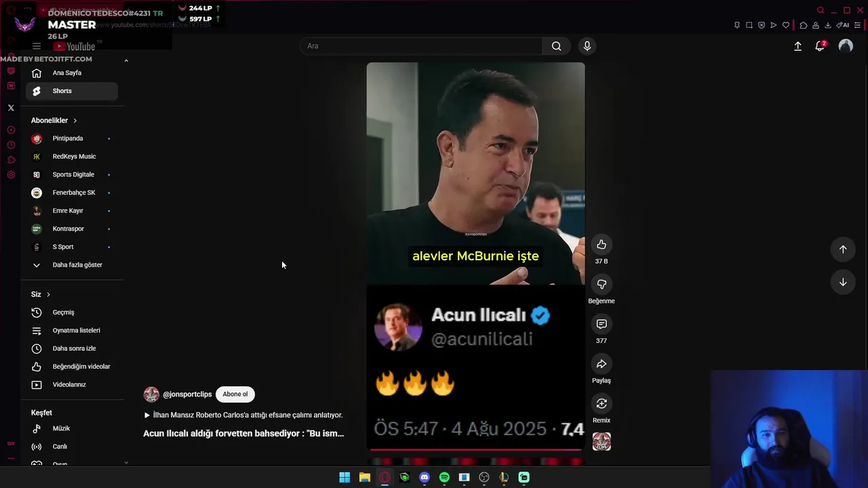This screenshot has height=488, width=868.
Task: Open the Emre Kayır channel
Action: [x=72, y=211]
